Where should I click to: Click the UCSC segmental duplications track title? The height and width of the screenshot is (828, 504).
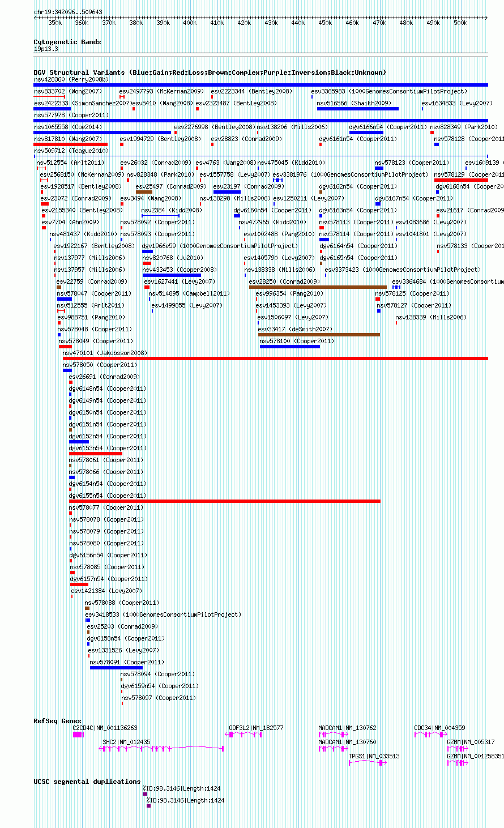(x=87, y=782)
